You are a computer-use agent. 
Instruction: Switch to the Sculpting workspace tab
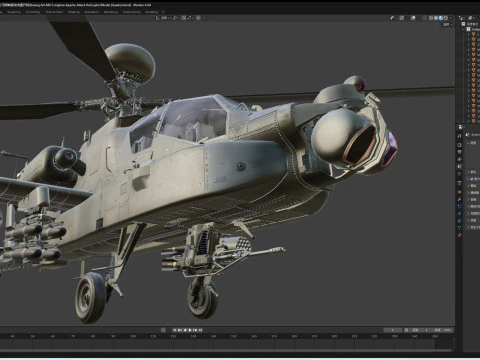[14, 12]
